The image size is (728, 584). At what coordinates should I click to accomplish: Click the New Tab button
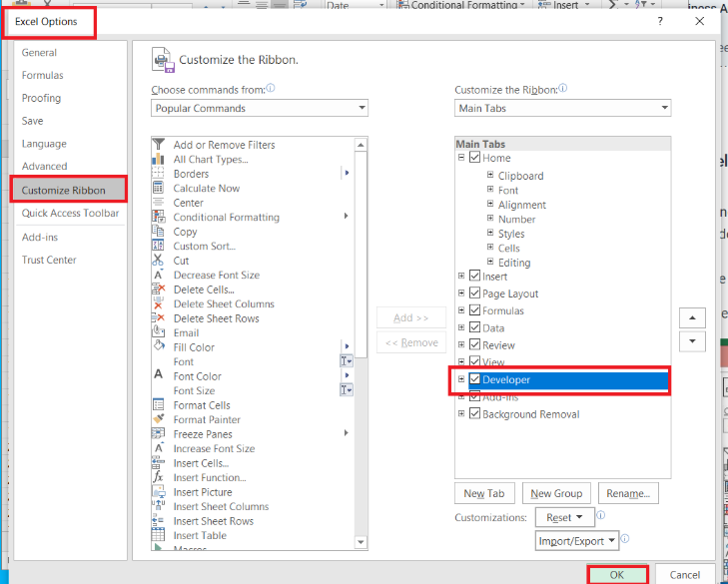[484, 493]
